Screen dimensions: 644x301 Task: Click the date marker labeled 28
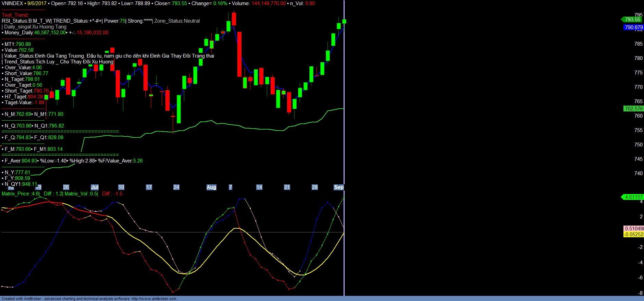pyautogui.click(x=314, y=187)
